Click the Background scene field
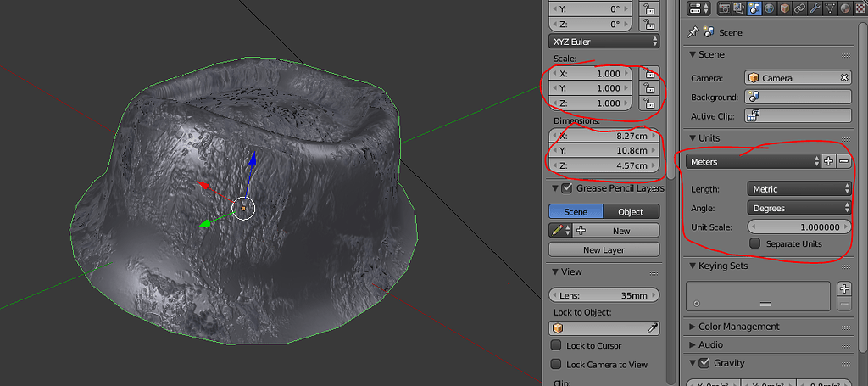The width and height of the screenshot is (868, 386). pyautogui.click(x=798, y=97)
